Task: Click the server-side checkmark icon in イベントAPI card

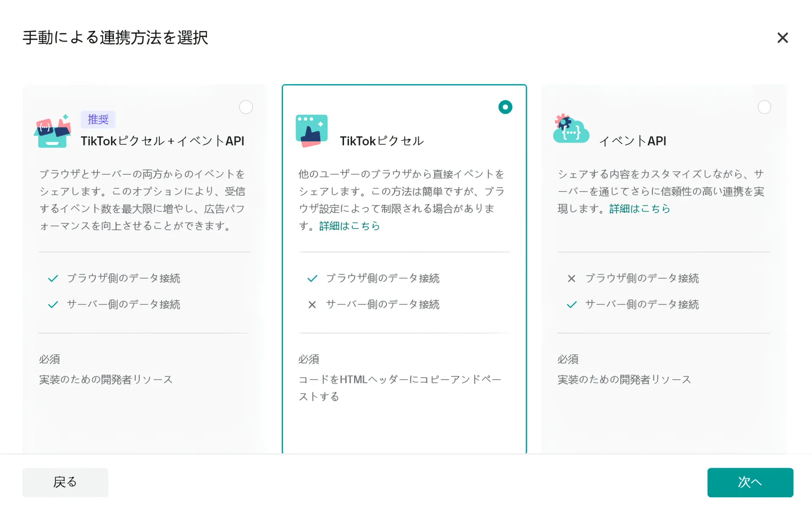Action: point(571,305)
